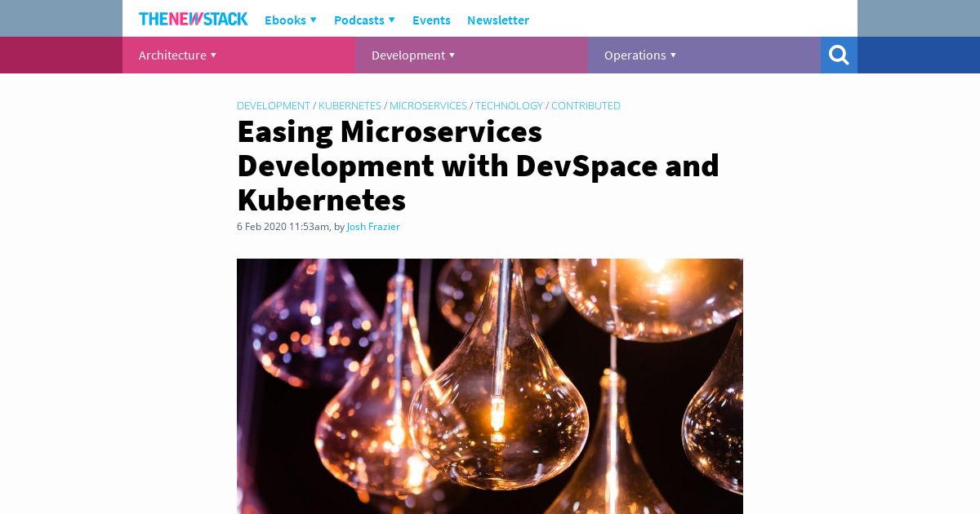Follow the MICROSERVICES category link
The height and width of the screenshot is (514, 980).
(x=428, y=105)
